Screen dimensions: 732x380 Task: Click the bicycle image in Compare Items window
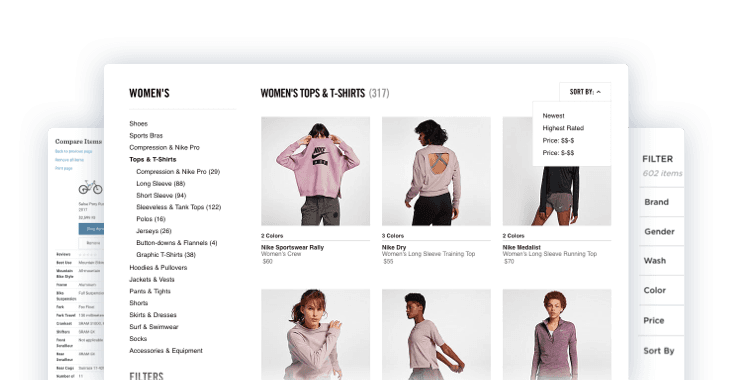[x=90, y=187]
